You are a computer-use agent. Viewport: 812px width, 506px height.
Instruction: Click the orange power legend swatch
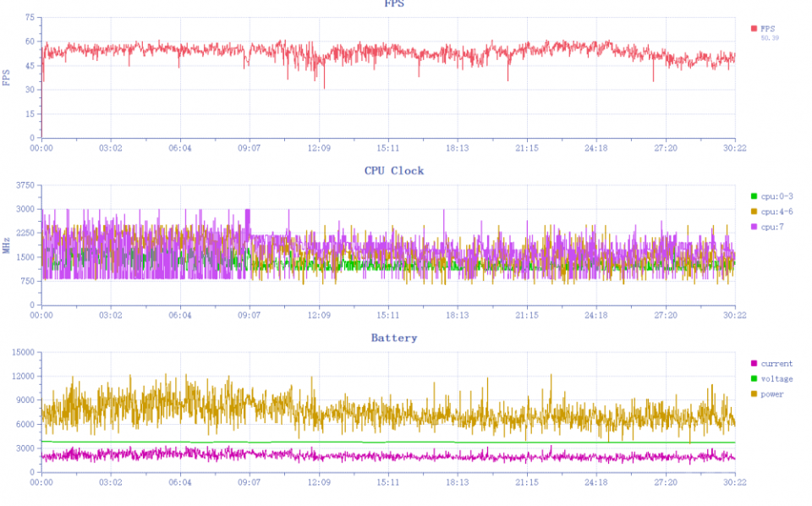tap(754, 394)
